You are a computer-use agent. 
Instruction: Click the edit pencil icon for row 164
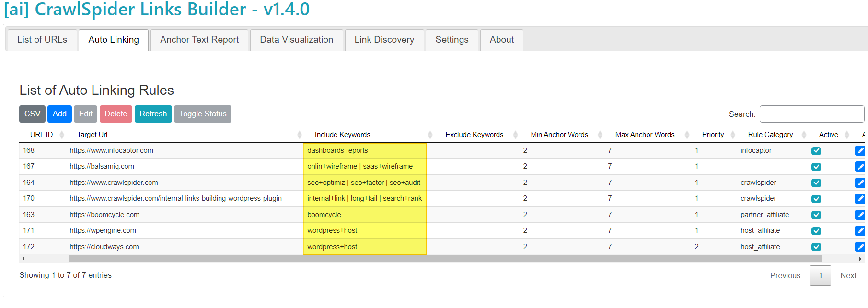coord(859,183)
